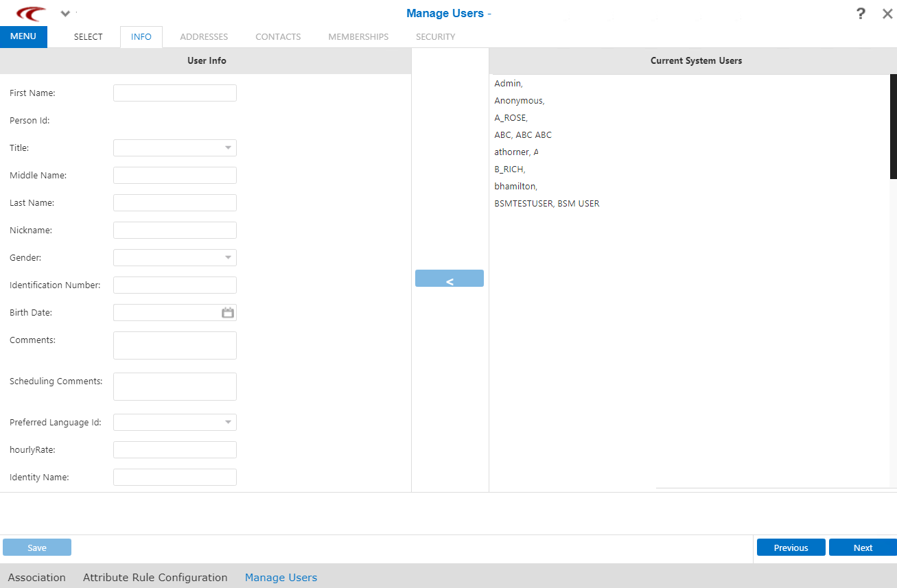Open the chevron dropdown beside the logo
The width and height of the screenshot is (897, 588).
(65, 13)
